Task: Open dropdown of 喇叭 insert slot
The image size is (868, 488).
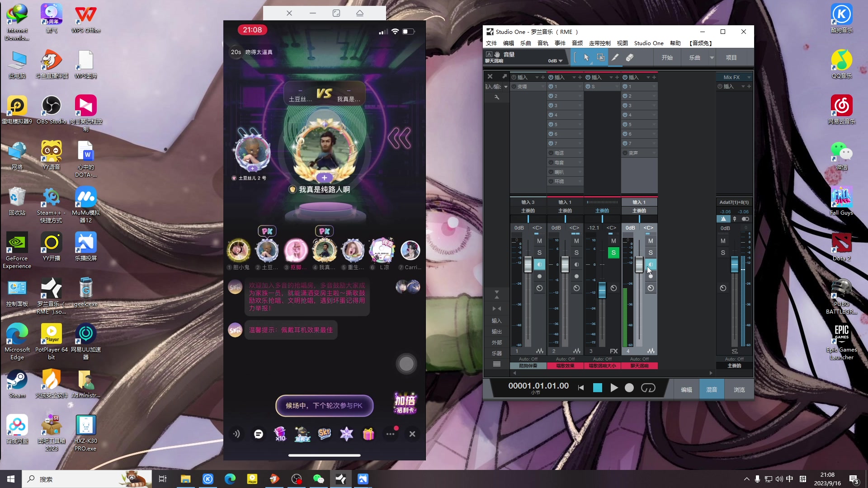Action: [x=580, y=172]
